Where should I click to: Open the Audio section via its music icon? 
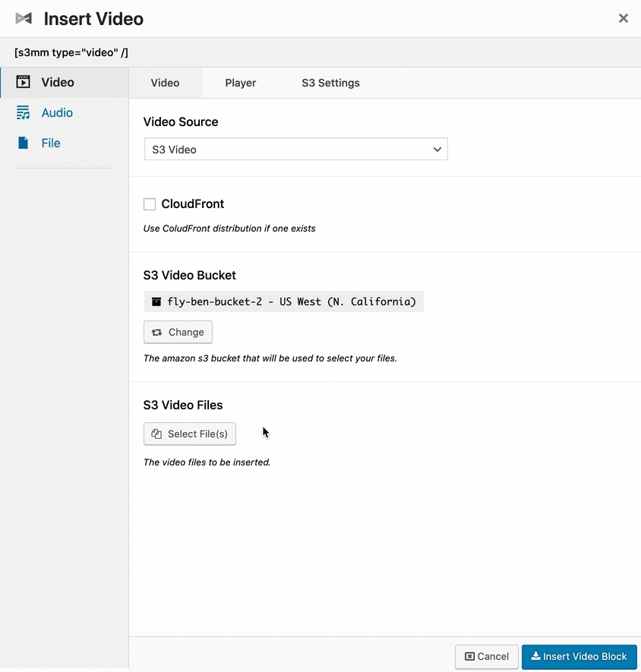click(23, 112)
